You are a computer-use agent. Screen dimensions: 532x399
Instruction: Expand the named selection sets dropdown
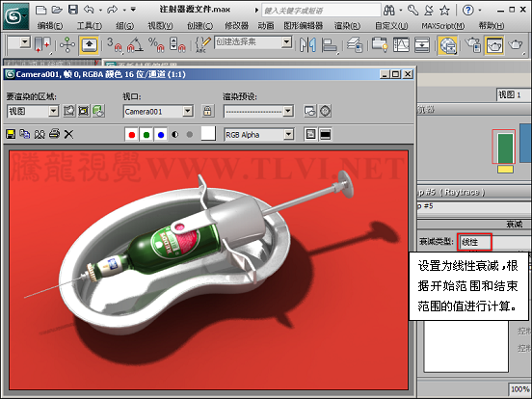[x=286, y=42]
